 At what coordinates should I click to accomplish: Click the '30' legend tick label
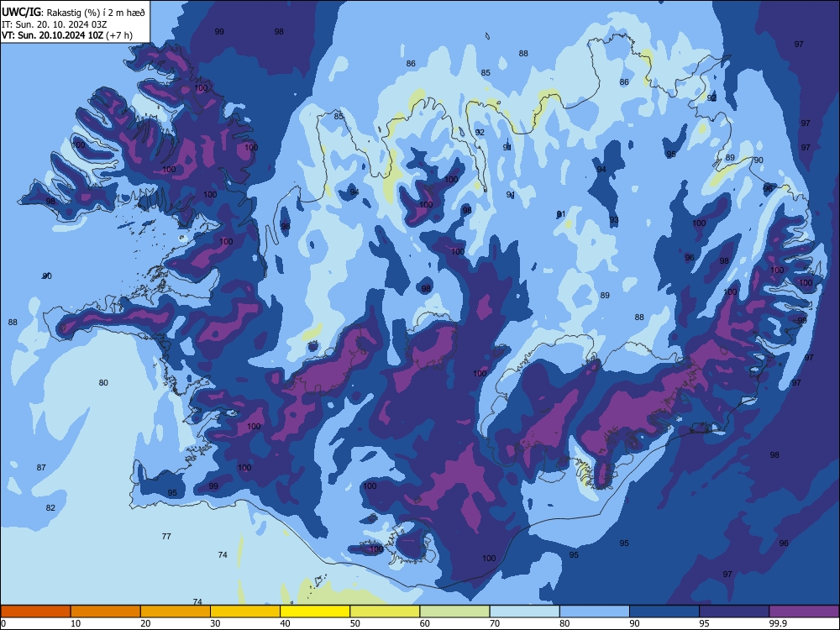pos(215,623)
